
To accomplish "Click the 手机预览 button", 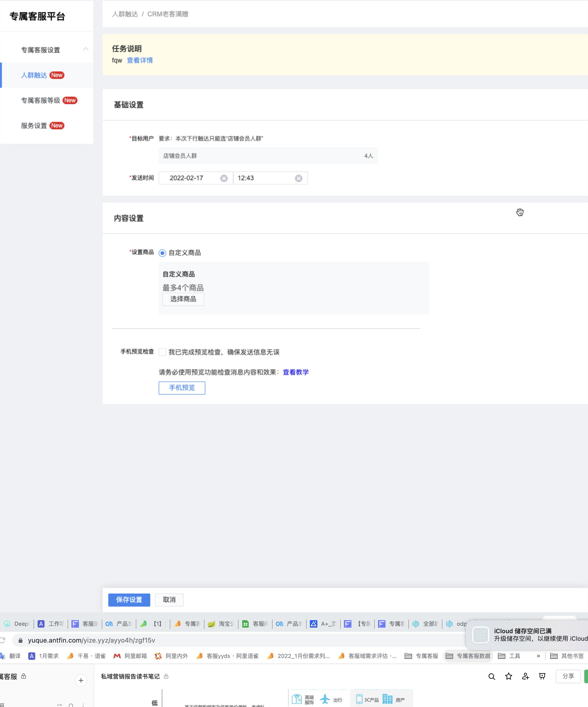I will coord(182,388).
